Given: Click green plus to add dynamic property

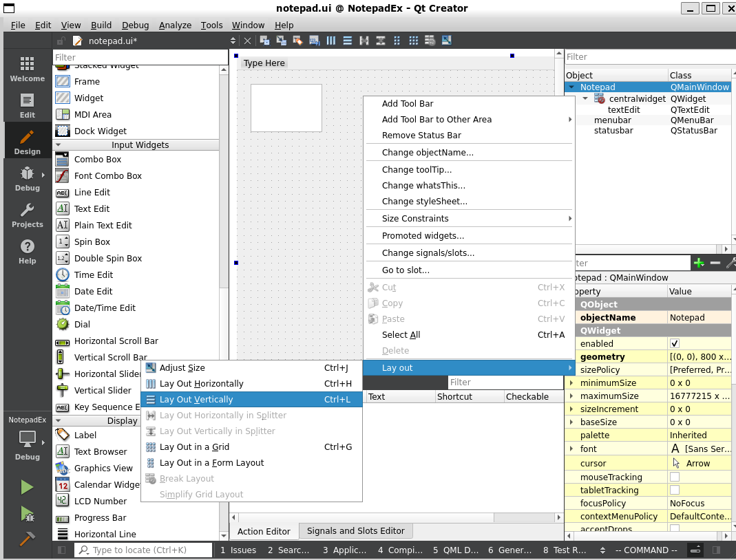Looking at the screenshot, I should pos(699,263).
